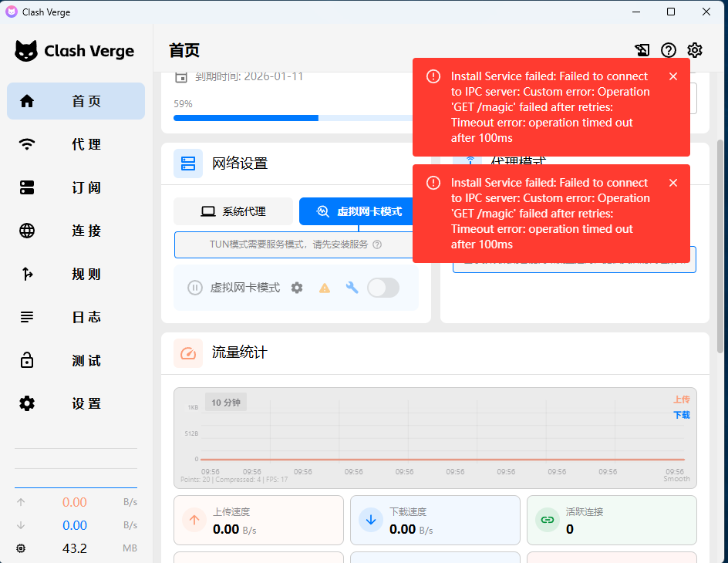Click the Clash Verge cat logo

point(27,49)
